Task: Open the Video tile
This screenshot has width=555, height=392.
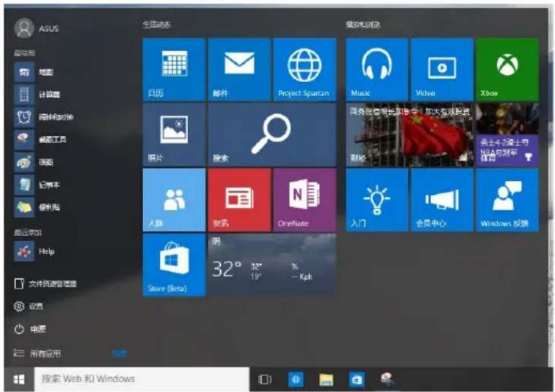Action: click(x=442, y=70)
